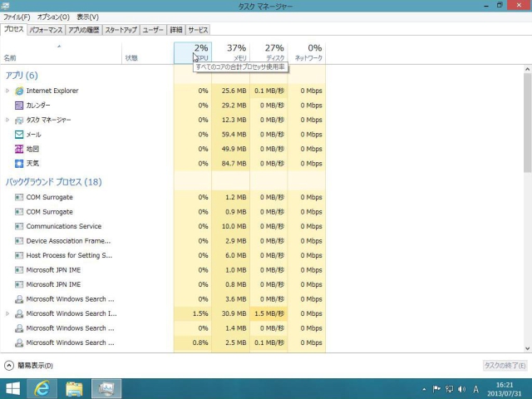Sort by the 状態 column header

click(x=148, y=53)
